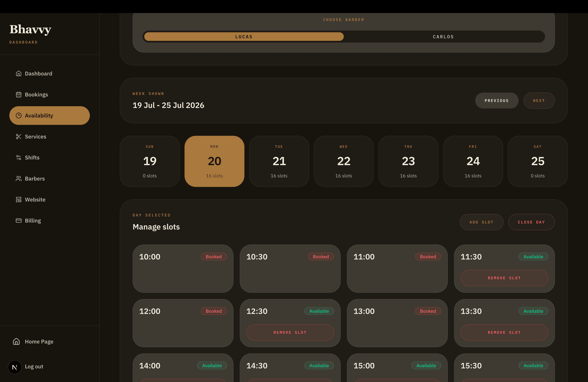Click the Home Page house icon
The height and width of the screenshot is (382, 588).
(16, 342)
